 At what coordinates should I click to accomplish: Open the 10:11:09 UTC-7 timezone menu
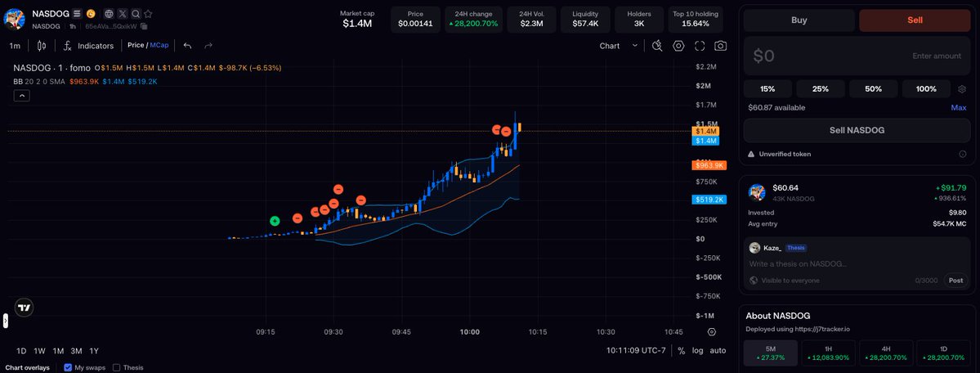(x=636, y=350)
